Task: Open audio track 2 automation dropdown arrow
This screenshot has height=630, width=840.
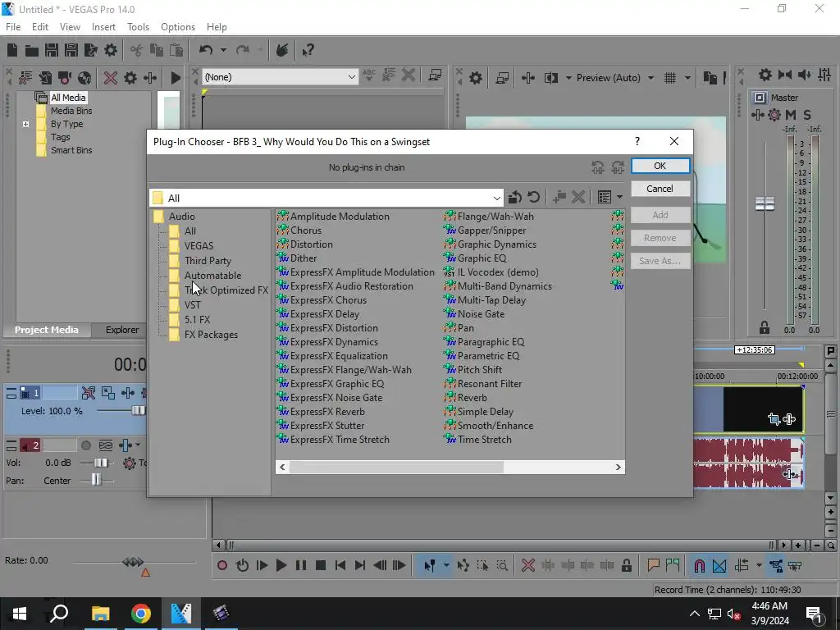Action: pos(138,445)
